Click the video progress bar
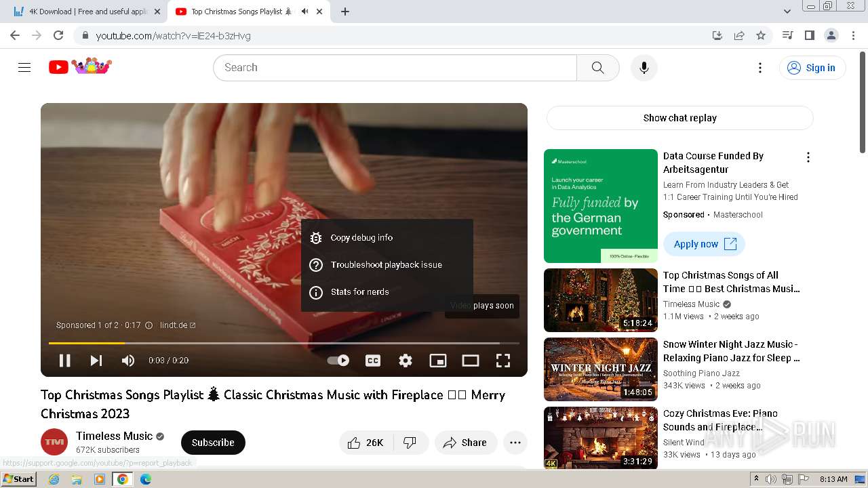Screen dimensions: 868x488 pyautogui.click(x=283, y=343)
